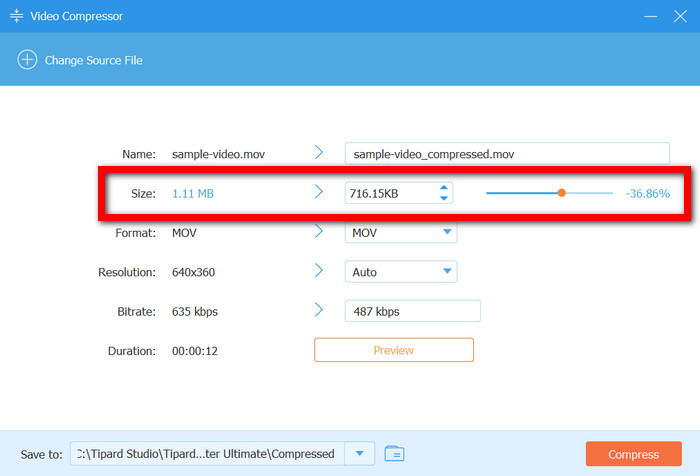Open the output folder icon
The image size is (700, 476).
[394, 454]
